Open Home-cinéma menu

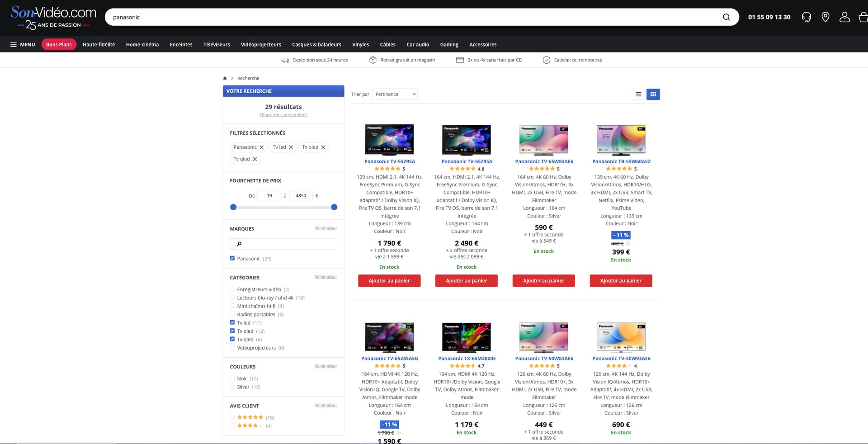tap(142, 44)
